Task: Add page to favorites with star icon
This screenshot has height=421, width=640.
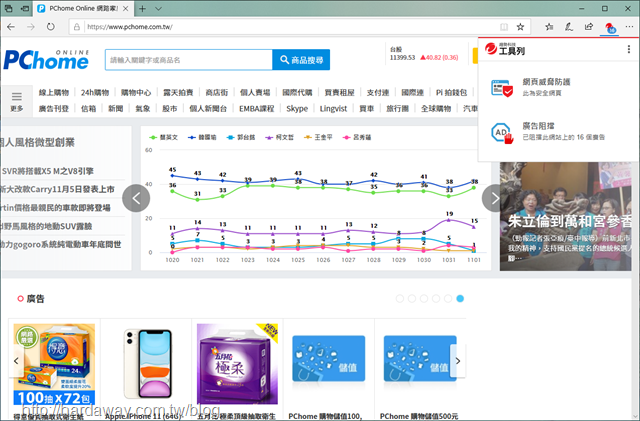Action: [520, 27]
